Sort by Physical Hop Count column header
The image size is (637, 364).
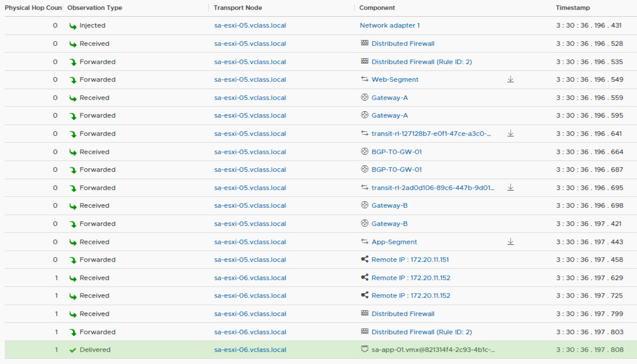(x=33, y=7)
